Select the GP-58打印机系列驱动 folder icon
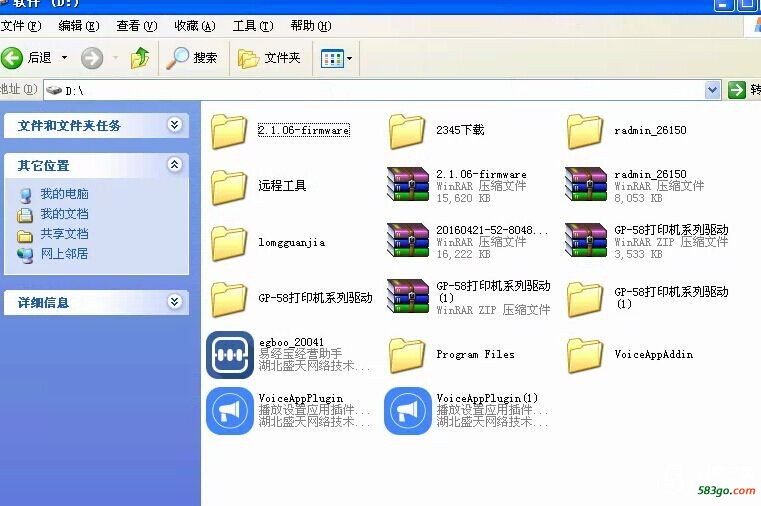 [229, 299]
